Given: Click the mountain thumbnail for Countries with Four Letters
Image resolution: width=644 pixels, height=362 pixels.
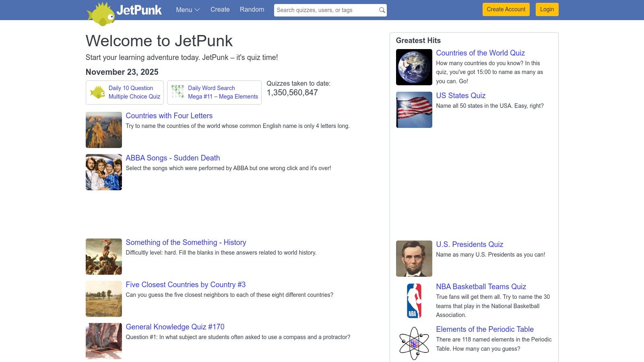Looking at the screenshot, I should (103, 130).
